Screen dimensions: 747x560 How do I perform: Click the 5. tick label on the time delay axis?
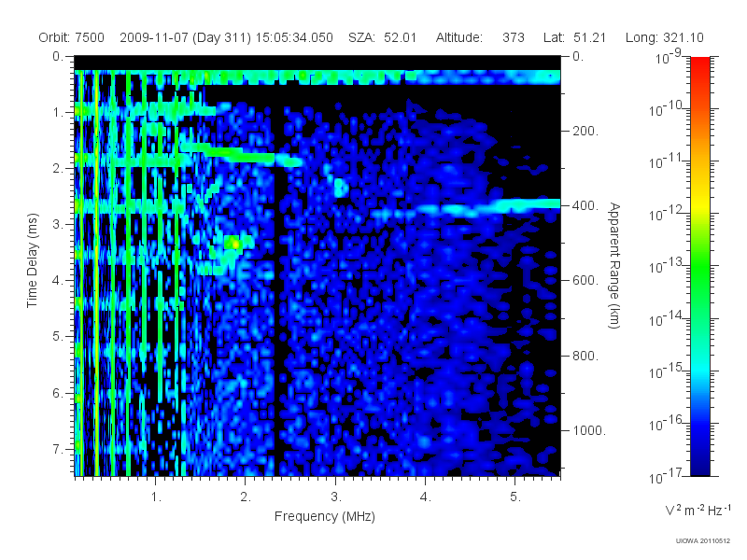(57, 336)
